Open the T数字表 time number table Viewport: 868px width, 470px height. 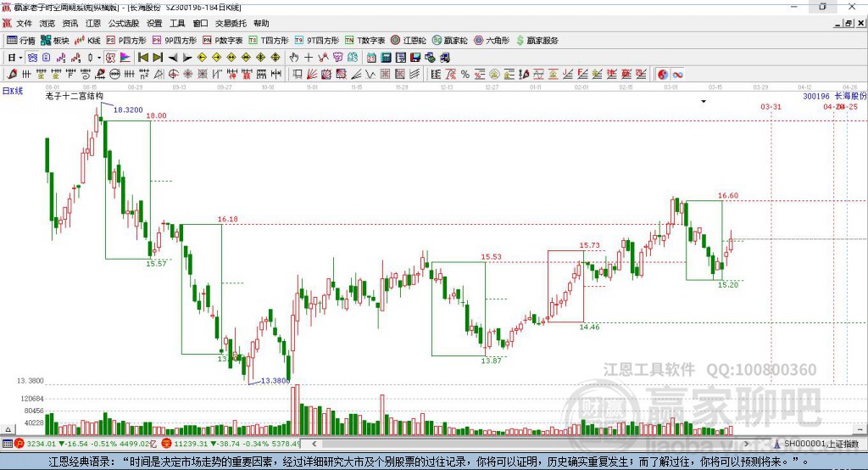(x=364, y=41)
